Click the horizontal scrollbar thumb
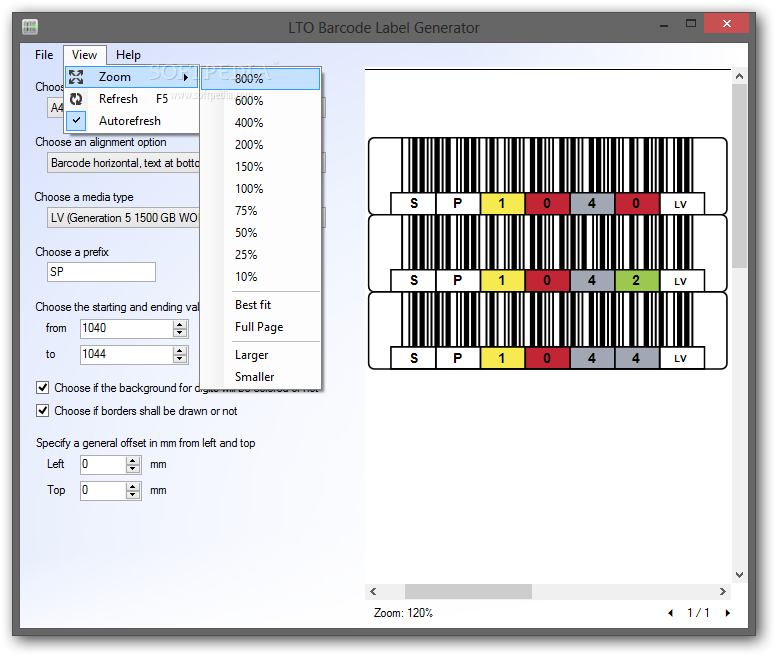The height and width of the screenshot is (656, 776). click(x=468, y=591)
